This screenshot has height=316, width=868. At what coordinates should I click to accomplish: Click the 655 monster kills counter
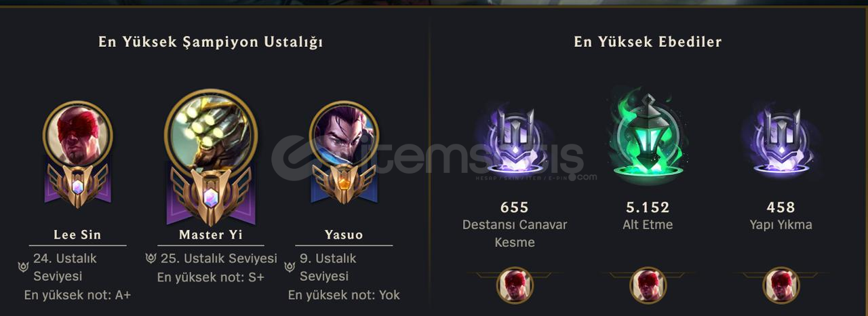click(514, 208)
